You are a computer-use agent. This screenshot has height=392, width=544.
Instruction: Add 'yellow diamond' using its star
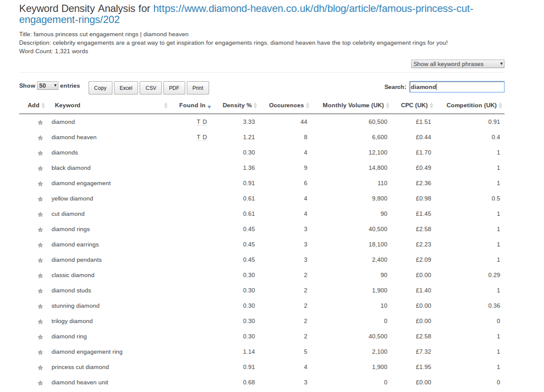point(40,199)
